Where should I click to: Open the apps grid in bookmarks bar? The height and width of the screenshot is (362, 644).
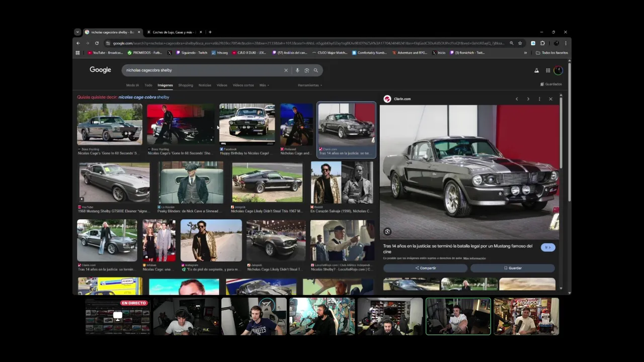(77, 53)
